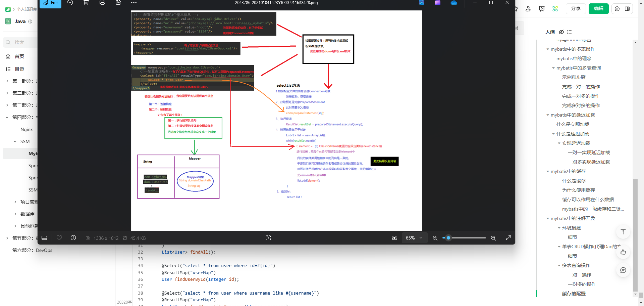This screenshot has width=644, height=306.
Task: Rotate the image in Photos viewer
Action: click(70, 3)
